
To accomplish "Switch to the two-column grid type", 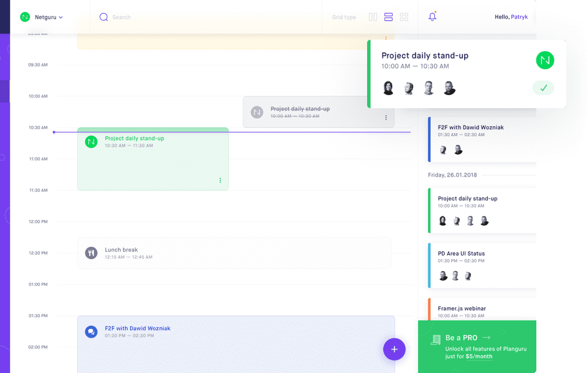I will pos(373,17).
